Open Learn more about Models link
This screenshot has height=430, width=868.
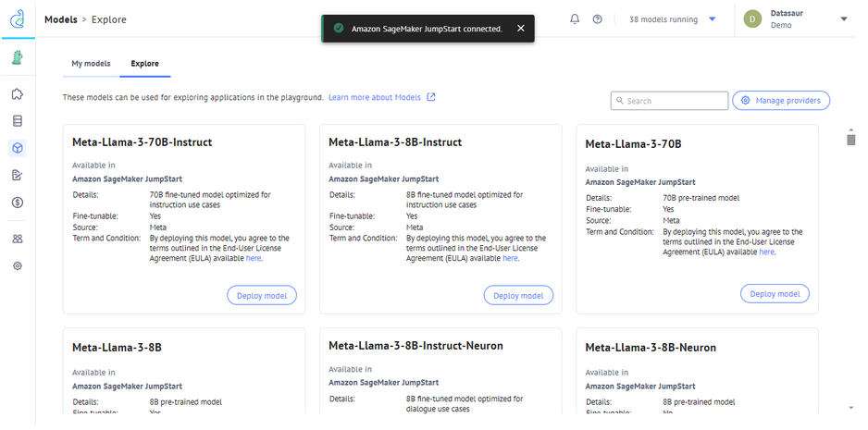pyautogui.click(x=375, y=97)
